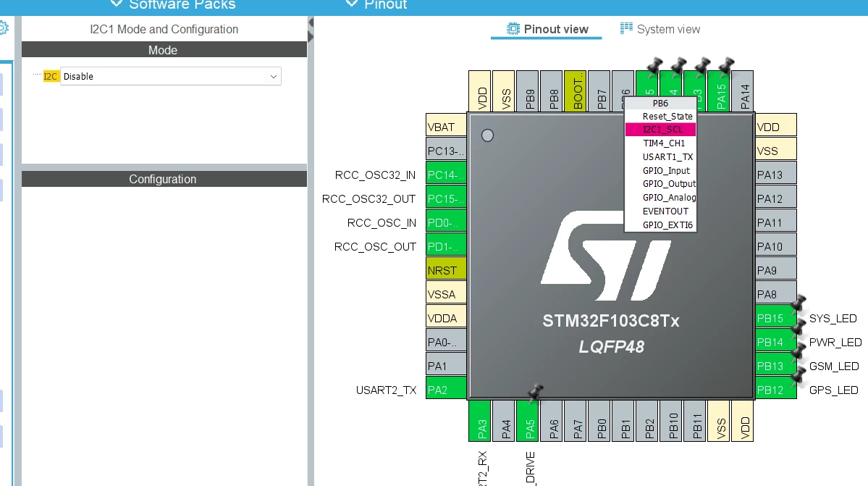Click the PB9 pin

coord(528,91)
